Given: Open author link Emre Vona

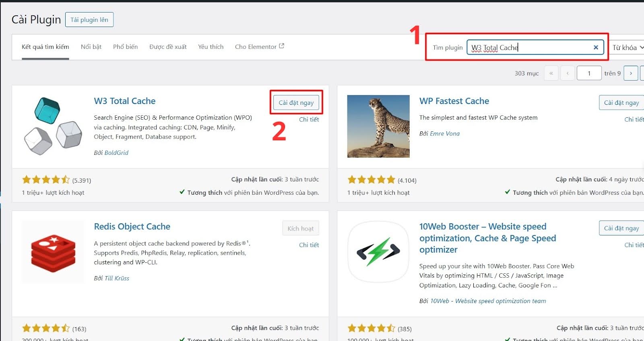Looking at the screenshot, I should (x=445, y=133).
